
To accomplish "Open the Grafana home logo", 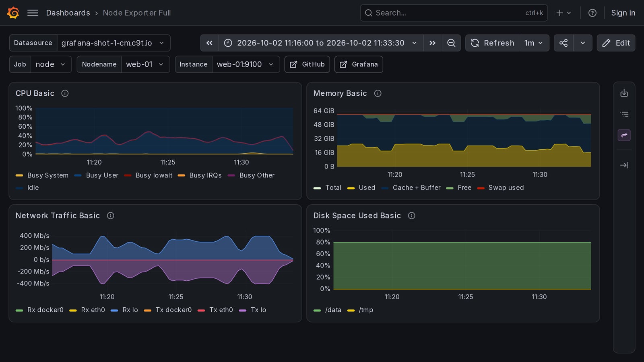I will [13, 13].
